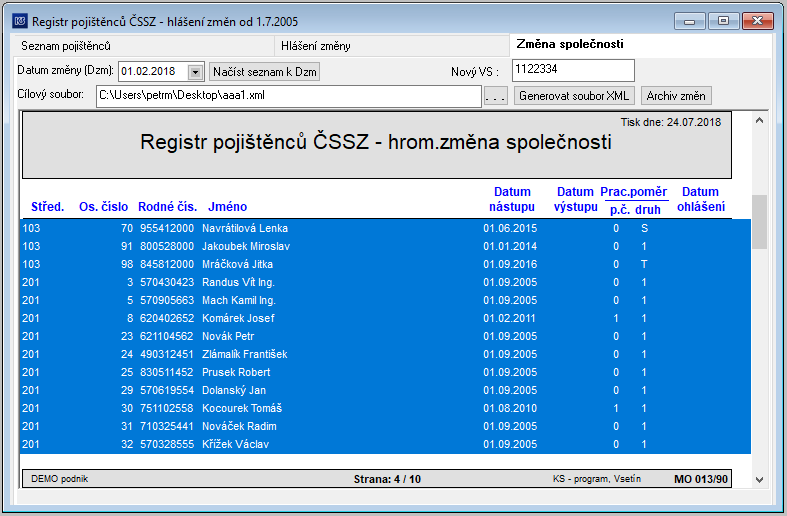Select row Kocourek Tomáš
This screenshot has height=516, width=787.
click(x=385, y=409)
